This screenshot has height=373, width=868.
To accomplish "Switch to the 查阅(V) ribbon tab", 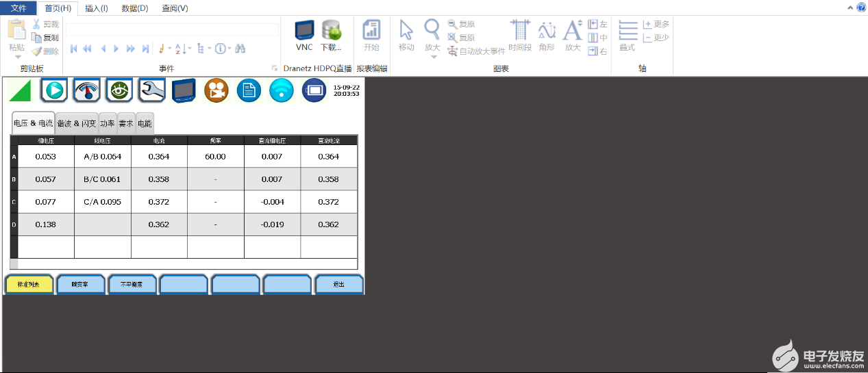I will pyautogui.click(x=175, y=8).
